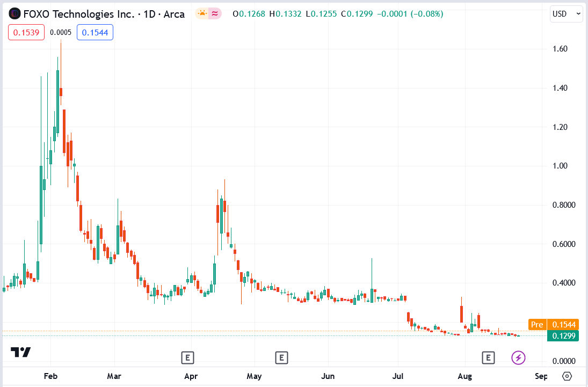Click the Jul label on time axis
588x387 pixels.
tap(398, 376)
